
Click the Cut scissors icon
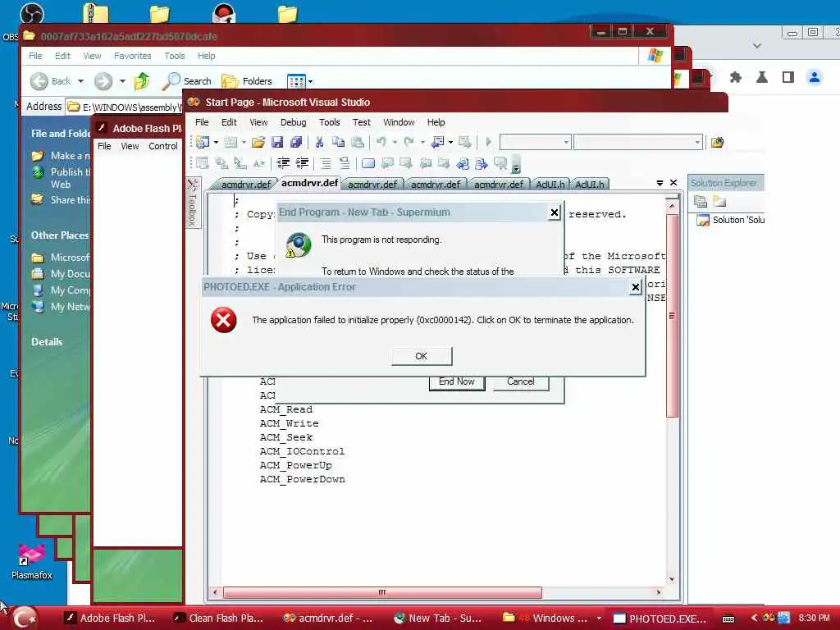point(319,142)
